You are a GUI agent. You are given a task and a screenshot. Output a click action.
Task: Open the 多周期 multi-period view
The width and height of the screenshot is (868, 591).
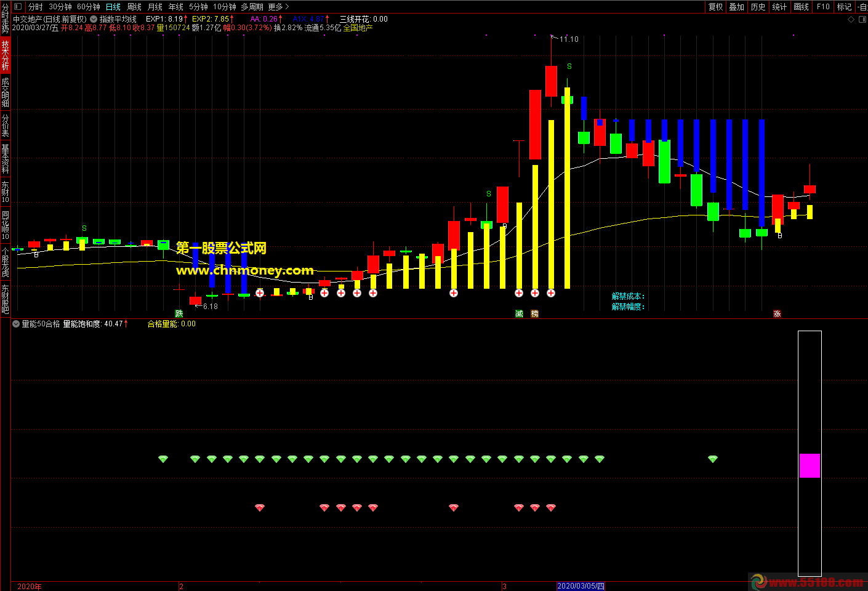tap(252, 7)
